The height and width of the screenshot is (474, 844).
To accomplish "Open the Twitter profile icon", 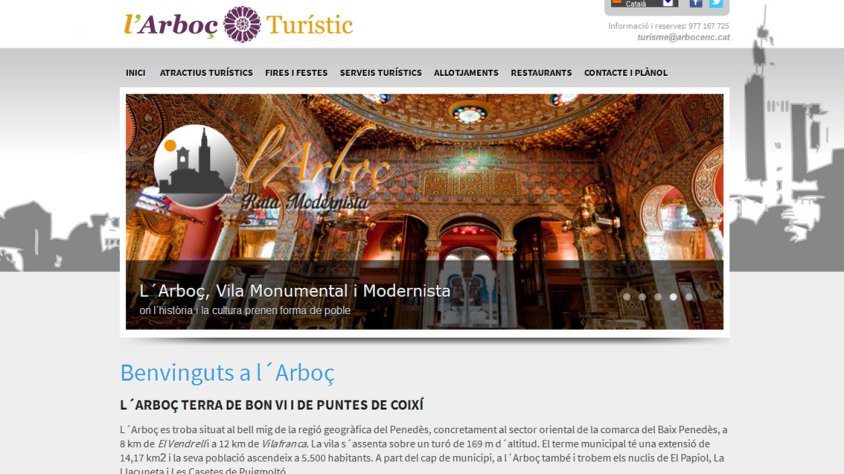I will coord(716,3).
